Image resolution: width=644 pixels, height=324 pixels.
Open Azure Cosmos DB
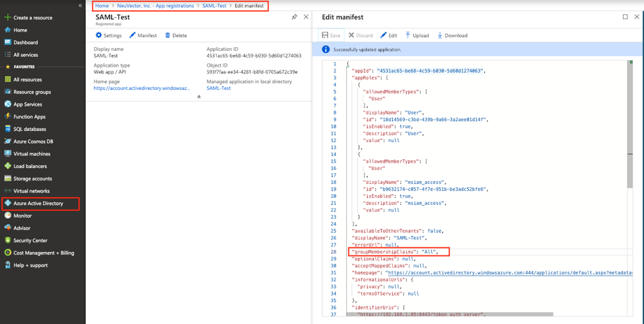point(33,142)
